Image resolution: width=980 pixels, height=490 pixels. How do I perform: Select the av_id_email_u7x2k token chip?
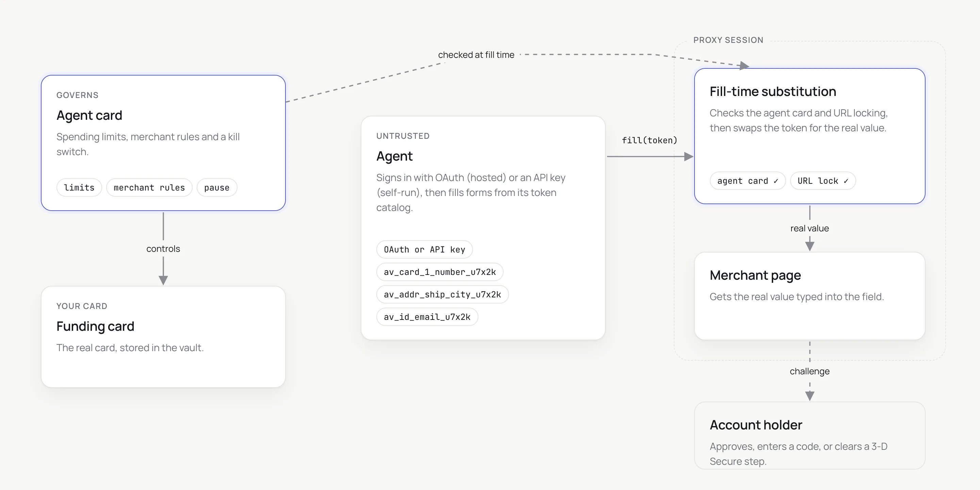[x=427, y=317]
